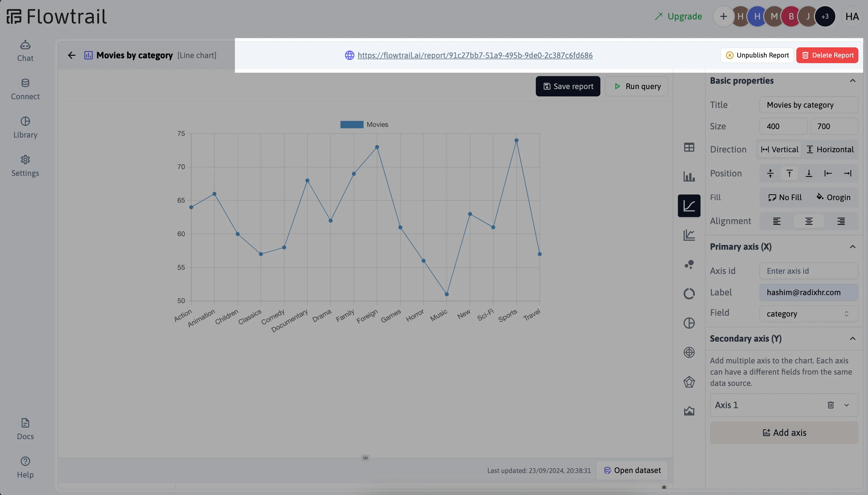Open Docs from the sidebar
This screenshot has width=868, height=495.
click(x=25, y=429)
